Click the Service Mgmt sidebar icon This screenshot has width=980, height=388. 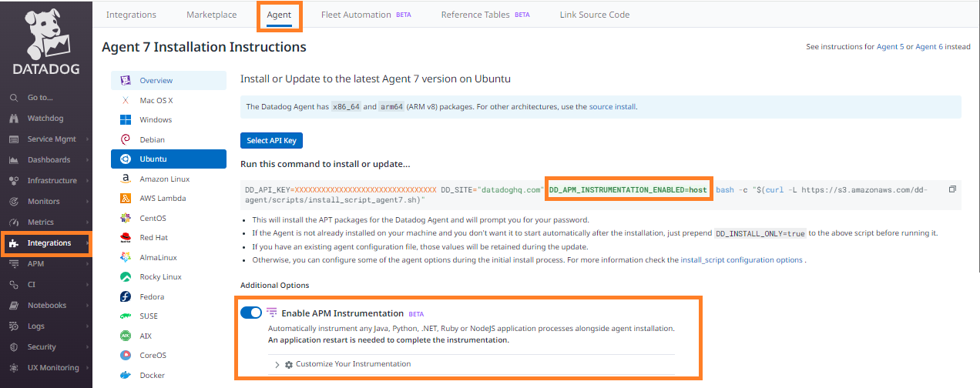click(13, 139)
